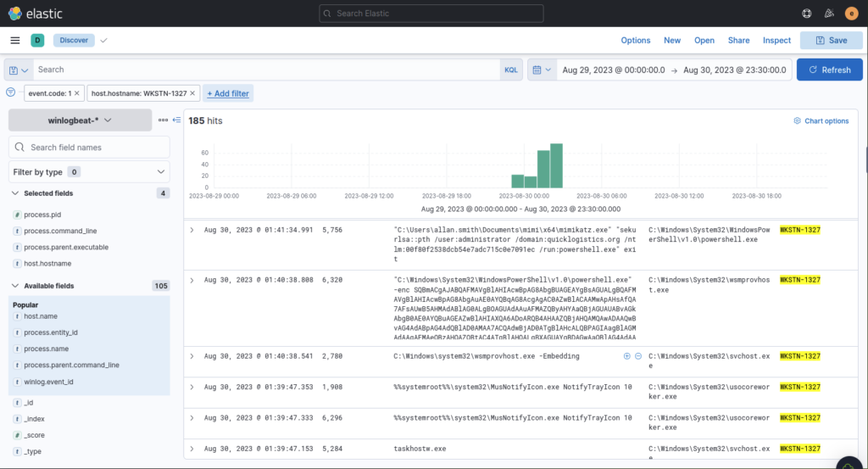Expand the 01:41:34.991 mimikatz row

(192, 230)
